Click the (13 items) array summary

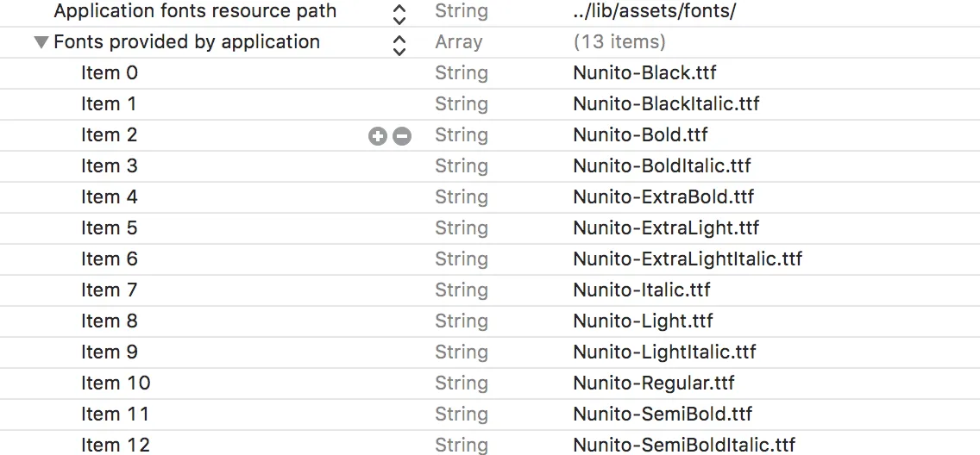coord(619,42)
